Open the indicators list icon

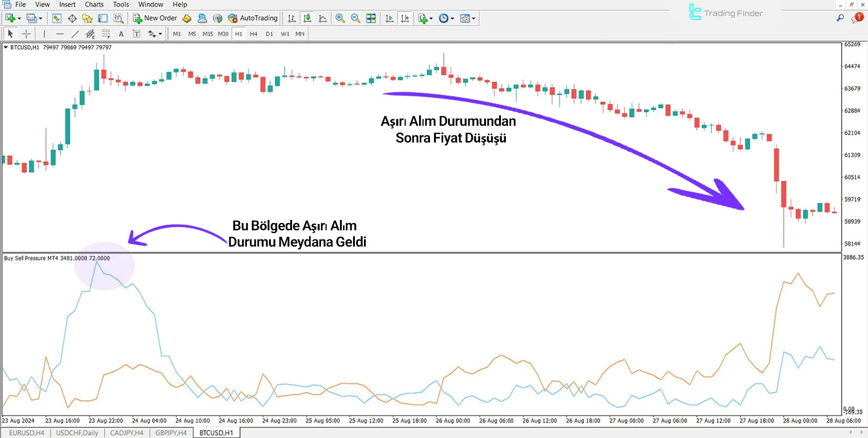click(423, 18)
